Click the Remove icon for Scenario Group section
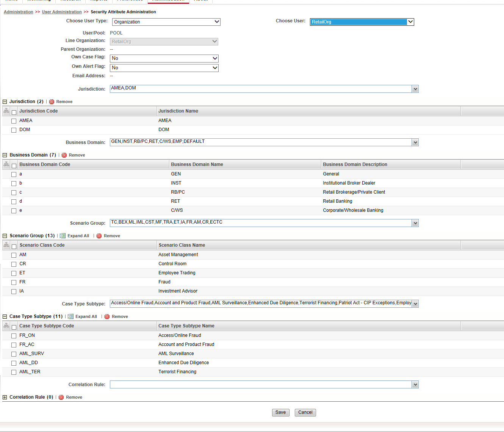This screenshot has height=432, width=504. tap(99, 236)
